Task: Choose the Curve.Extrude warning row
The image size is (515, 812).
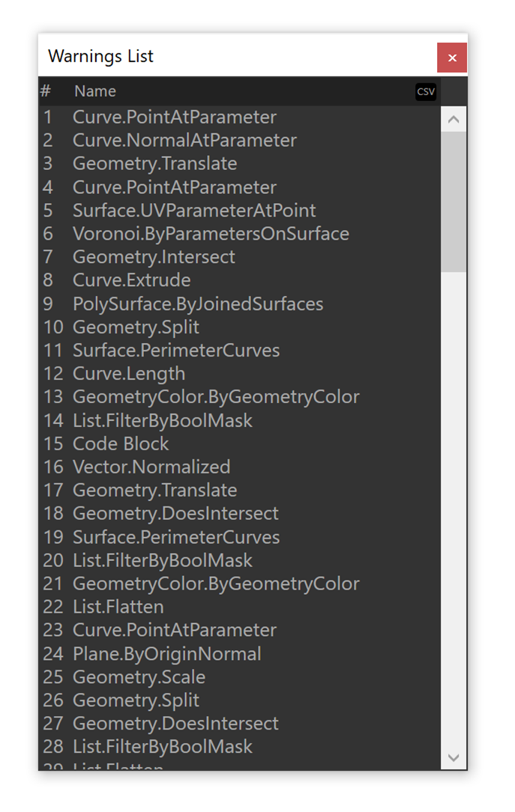Action: click(x=132, y=280)
